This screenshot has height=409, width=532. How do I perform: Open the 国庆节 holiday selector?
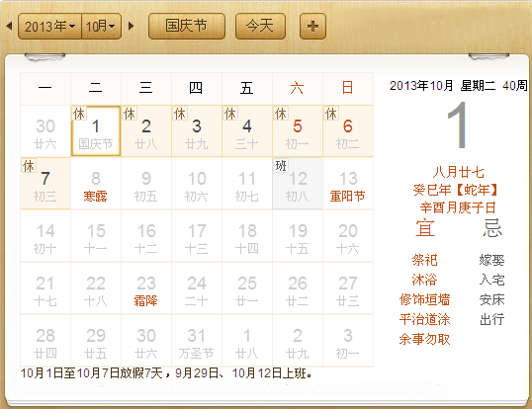187,26
